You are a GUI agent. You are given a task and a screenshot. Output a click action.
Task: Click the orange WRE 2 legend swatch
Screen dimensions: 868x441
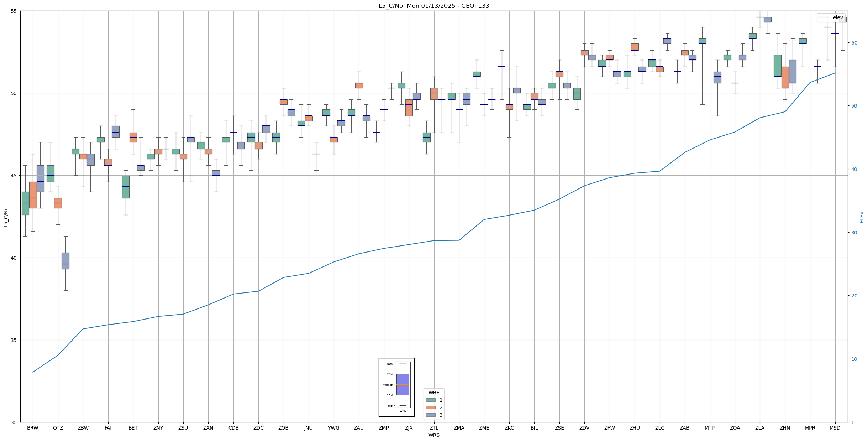[430, 408]
